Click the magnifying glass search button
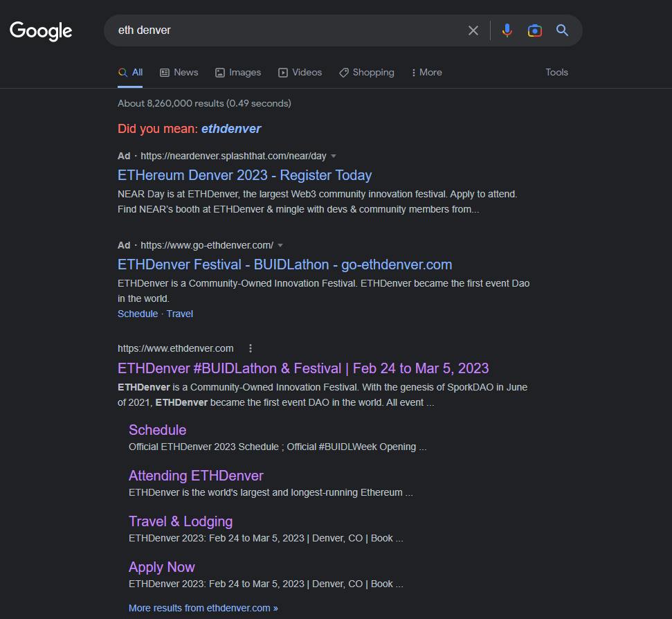The image size is (672, 619). coord(562,30)
